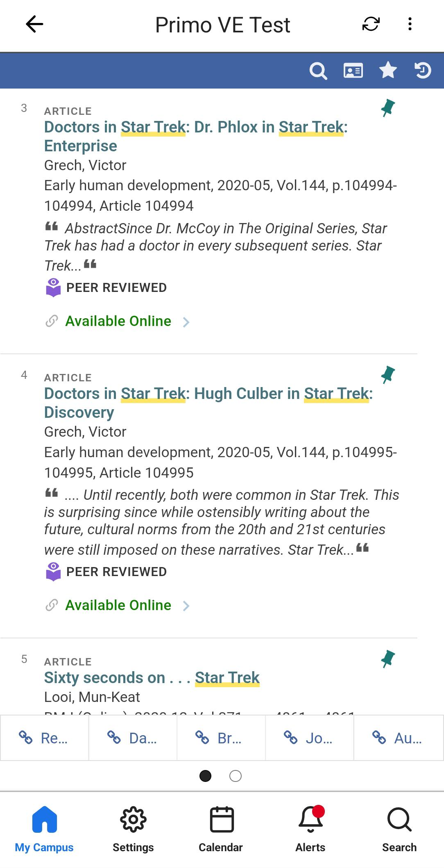Select the Search tab in bottom bar
444x868 pixels.
coord(399,827)
